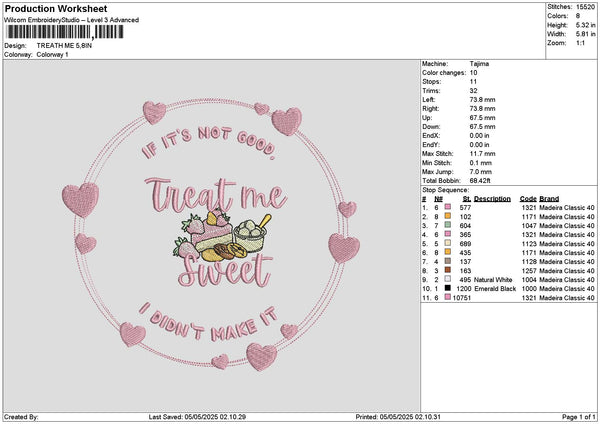Select 'Wilcom EmbroideryStudio – Level 3 Advanced' text

pos(71,20)
